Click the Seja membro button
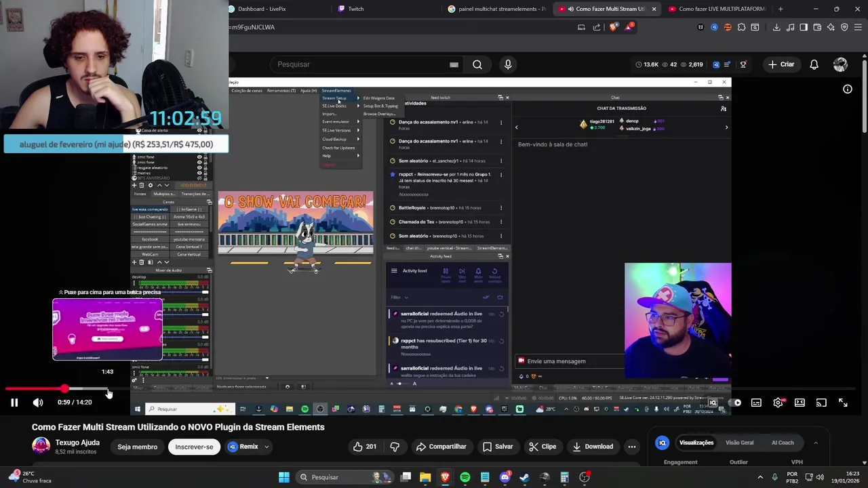The height and width of the screenshot is (488, 868). click(138, 447)
